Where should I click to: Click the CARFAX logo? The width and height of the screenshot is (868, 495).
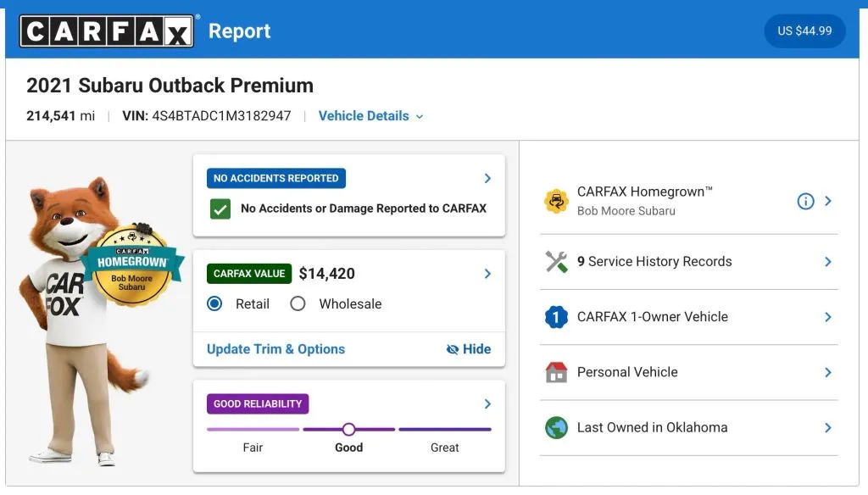107,31
